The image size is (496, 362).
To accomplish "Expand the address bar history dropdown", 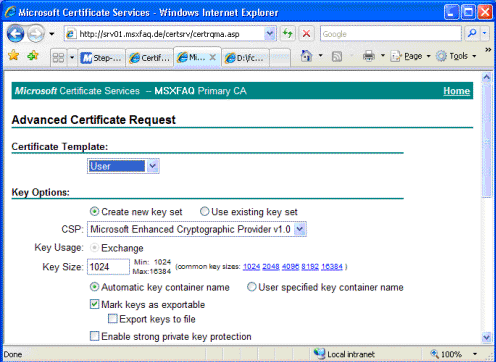I will pos(270,34).
